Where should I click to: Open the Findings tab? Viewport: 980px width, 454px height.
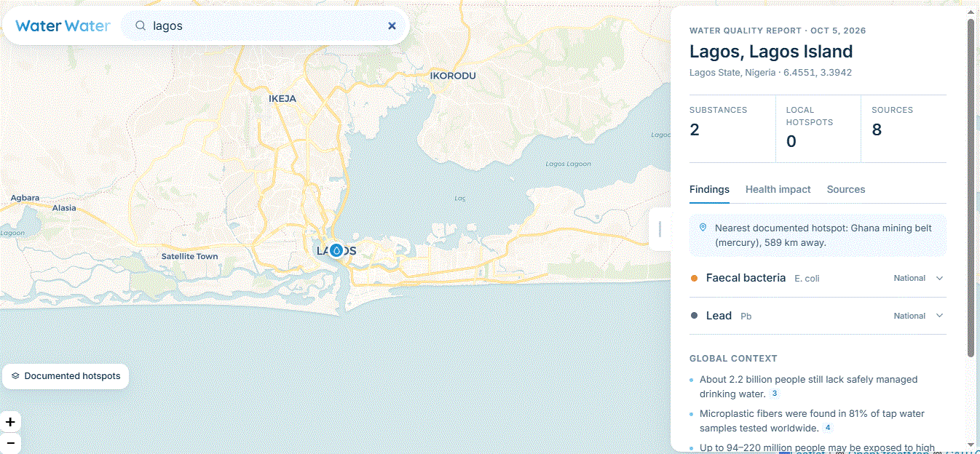click(709, 189)
